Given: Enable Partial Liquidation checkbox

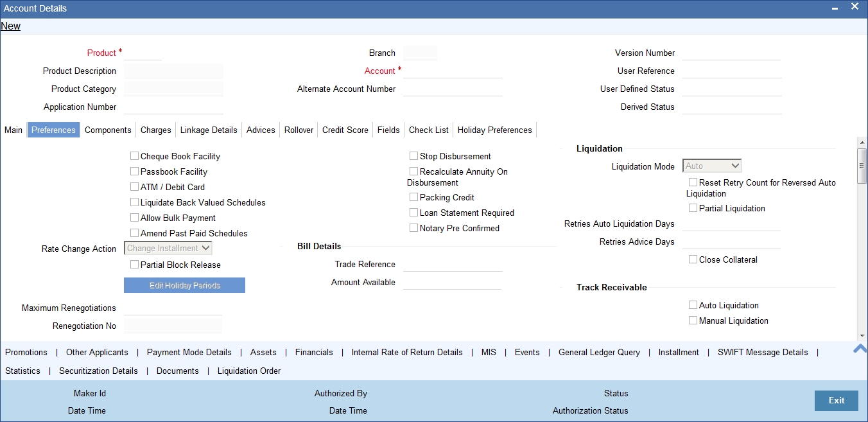Looking at the screenshot, I should (x=693, y=208).
